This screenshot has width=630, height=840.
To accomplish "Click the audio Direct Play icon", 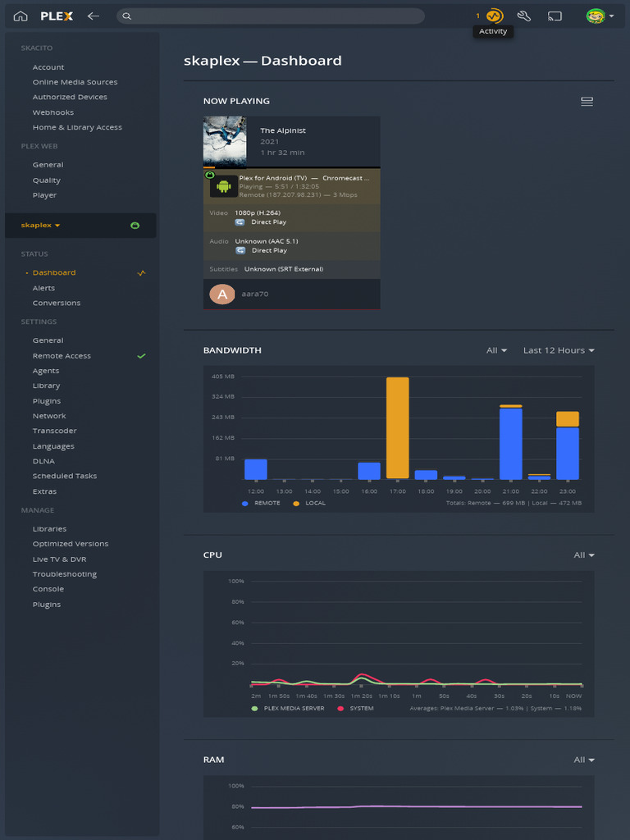I will tap(240, 250).
